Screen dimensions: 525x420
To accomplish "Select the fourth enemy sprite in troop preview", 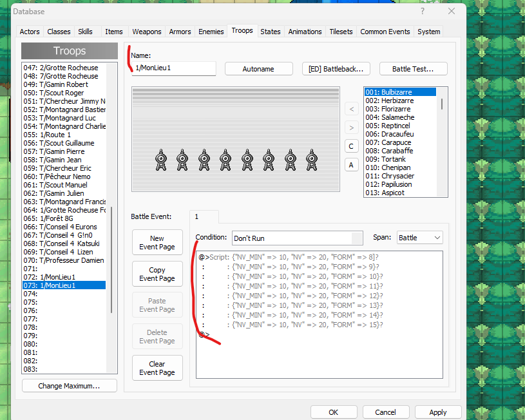I will tap(225, 160).
